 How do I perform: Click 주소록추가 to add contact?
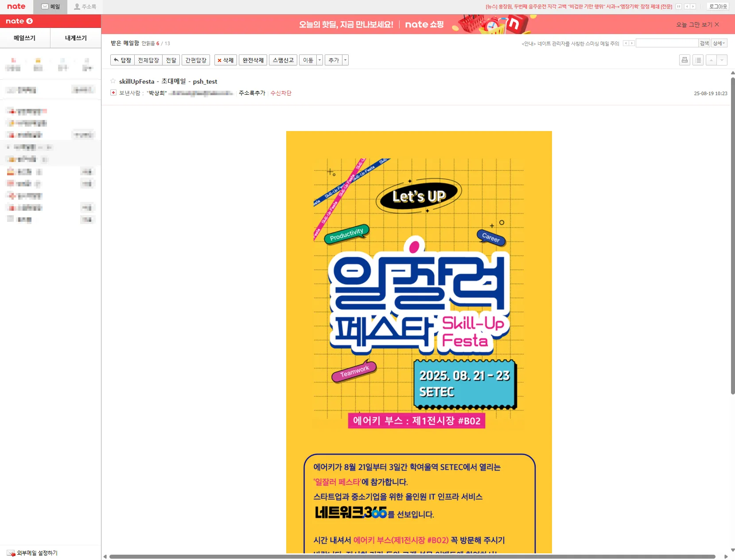(x=252, y=93)
